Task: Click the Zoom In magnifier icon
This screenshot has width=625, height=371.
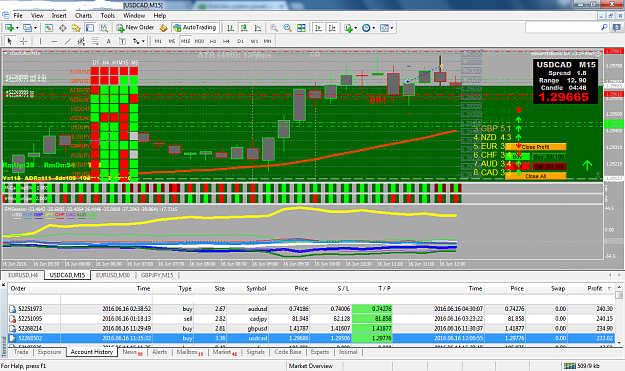Action: pos(274,28)
